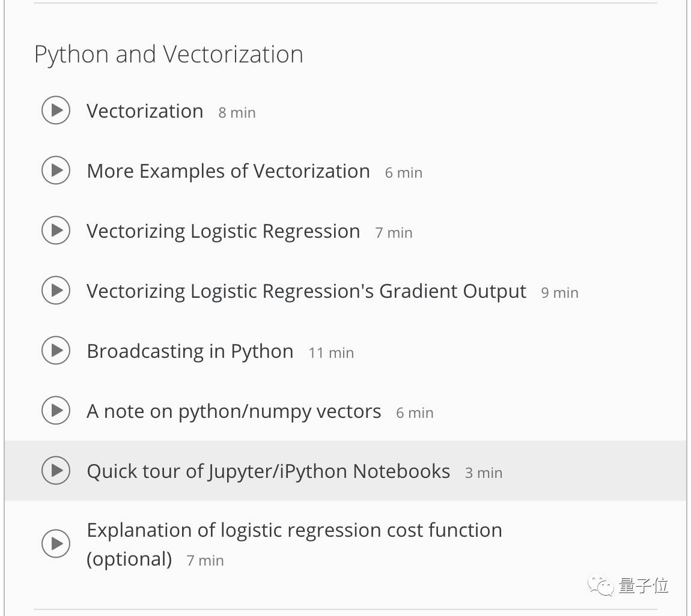Open Explanation of logistic regression cost function

[294, 531]
